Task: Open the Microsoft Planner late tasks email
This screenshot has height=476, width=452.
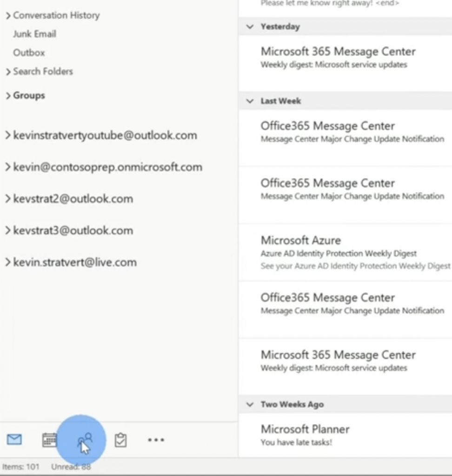Action: [x=346, y=435]
